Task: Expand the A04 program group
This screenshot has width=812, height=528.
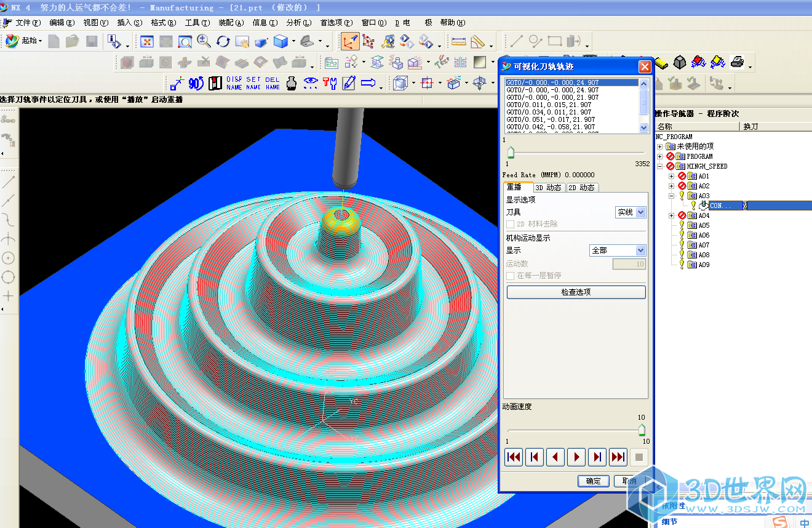Action: tap(671, 215)
